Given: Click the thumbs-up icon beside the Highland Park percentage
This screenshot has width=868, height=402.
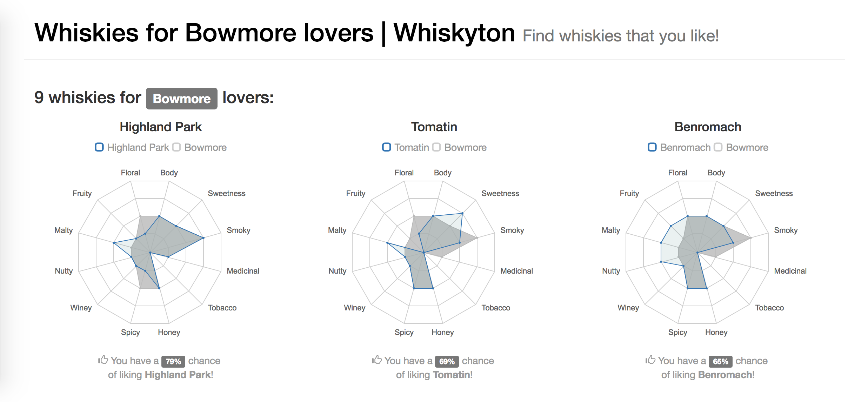Looking at the screenshot, I should [103, 360].
